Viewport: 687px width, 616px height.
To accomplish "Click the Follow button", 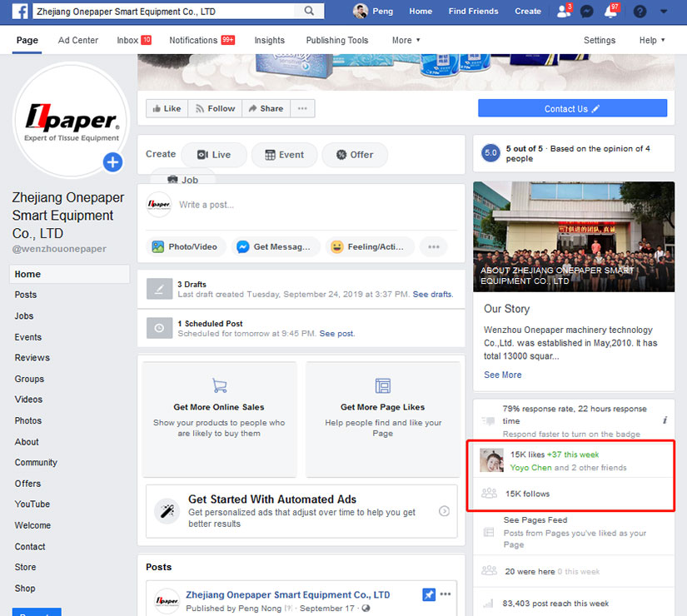I will click(x=215, y=109).
